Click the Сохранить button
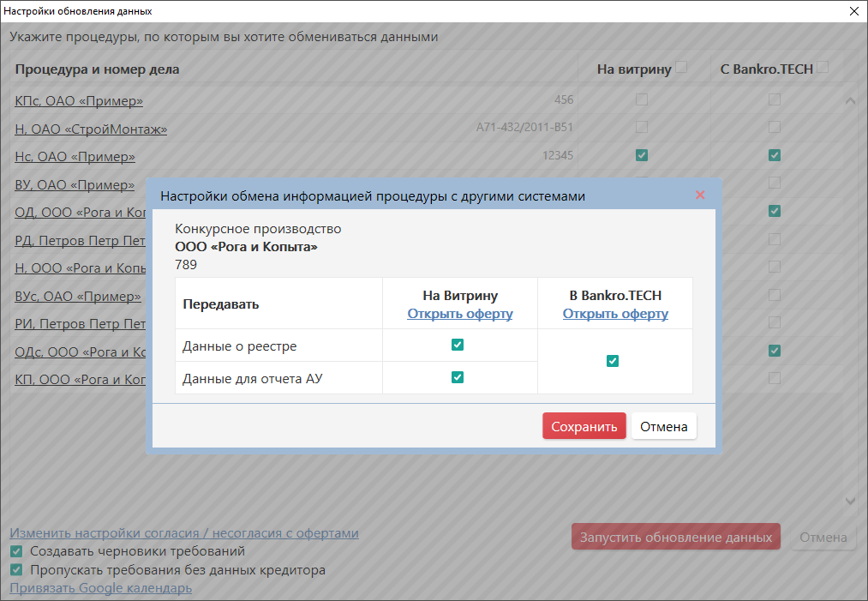Image resolution: width=868 pixels, height=601 pixels. tap(584, 426)
